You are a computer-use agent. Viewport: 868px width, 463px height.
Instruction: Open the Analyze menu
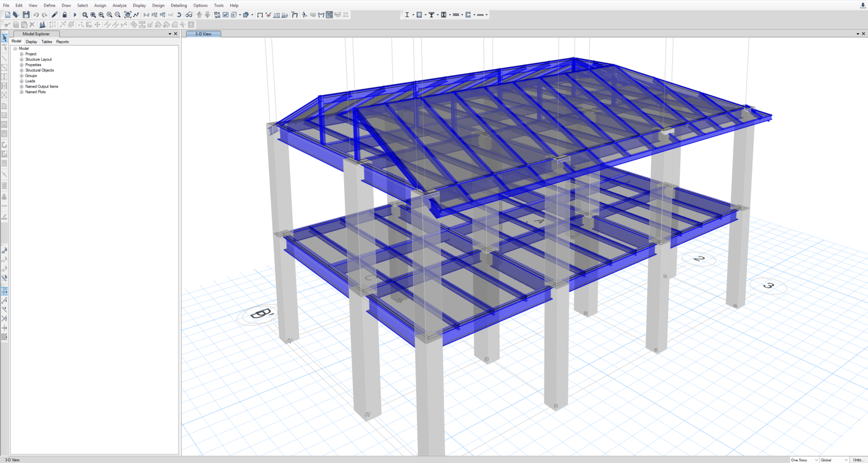click(x=119, y=5)
